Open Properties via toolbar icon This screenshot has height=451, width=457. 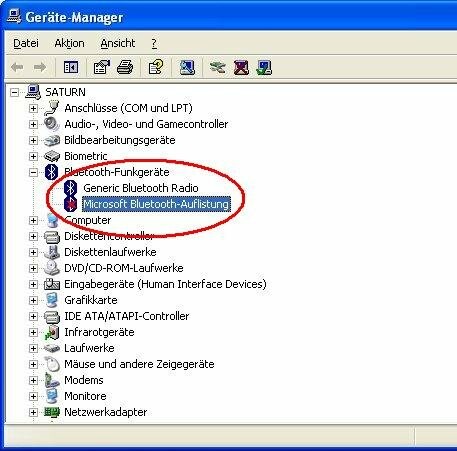(x=101, y=67)
